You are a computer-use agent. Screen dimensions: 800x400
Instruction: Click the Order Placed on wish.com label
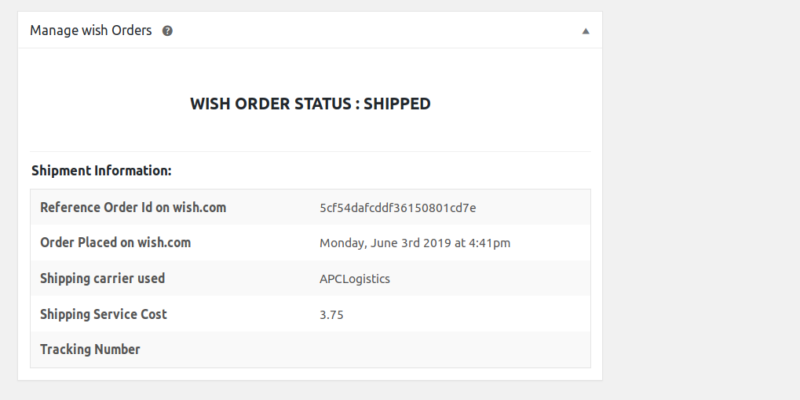(115, 242)
